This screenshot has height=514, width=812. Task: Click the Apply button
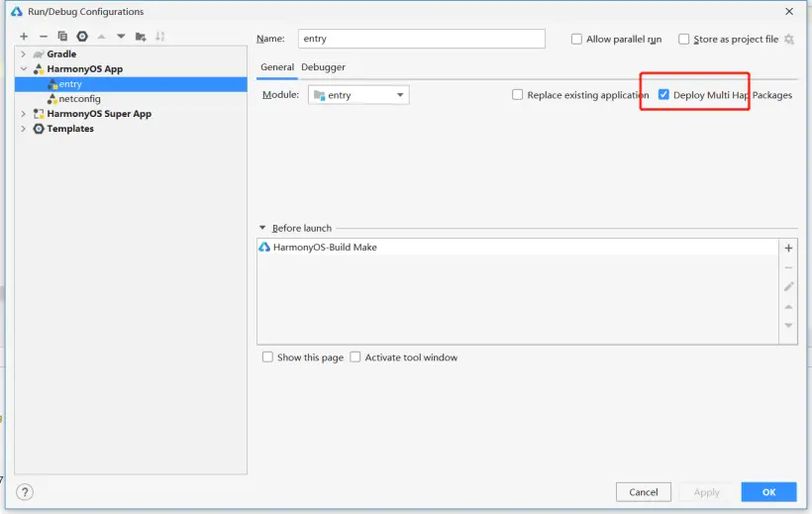click(x=706, y=492)
